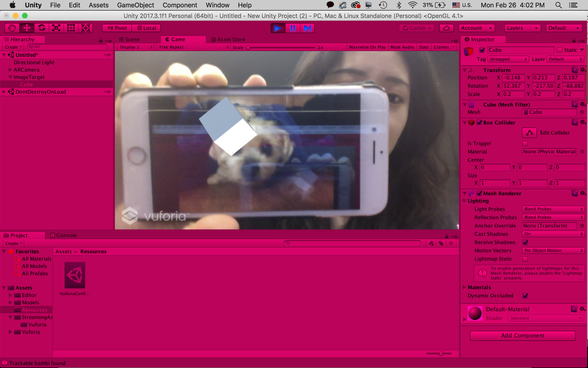Enable the Static checkbox for Cube

[x=559, y=50]
